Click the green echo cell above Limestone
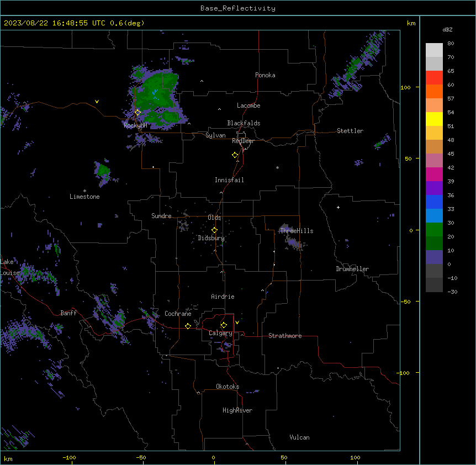The width and height of the screenshot is (476, 465). pos(103,172)
